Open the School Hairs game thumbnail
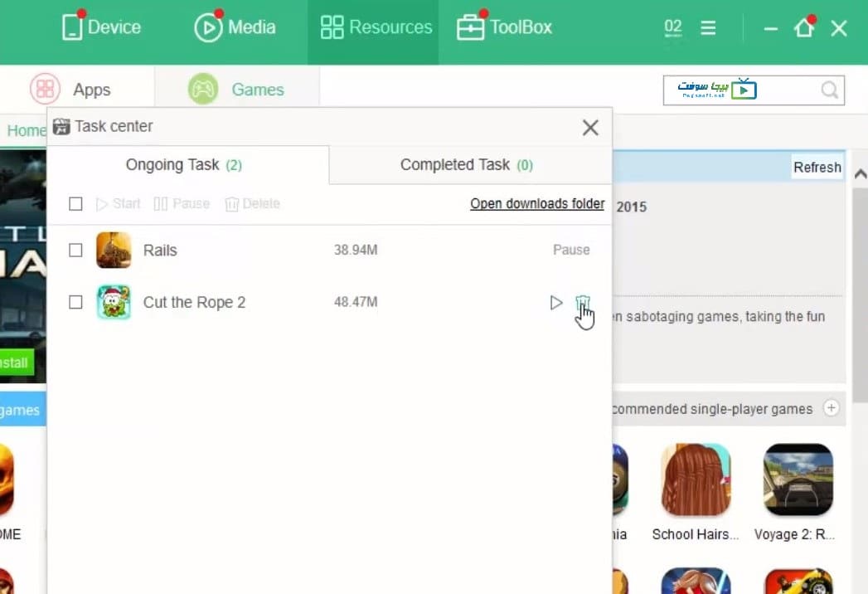868x594 pixels. click(x=696, y=480)
